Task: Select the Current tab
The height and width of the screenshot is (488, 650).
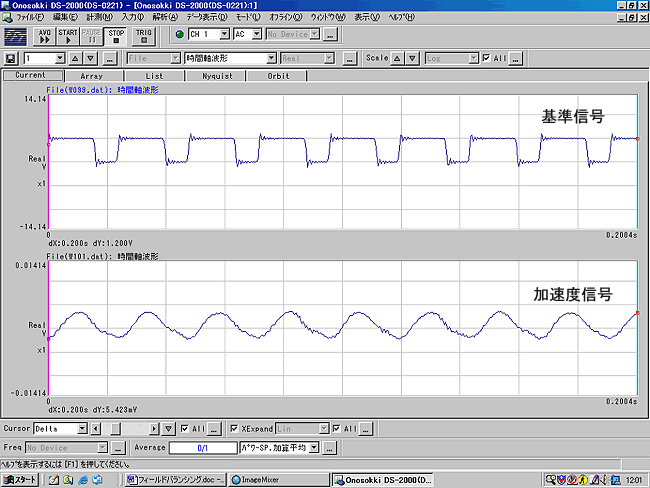Action: tap(33, 75)
